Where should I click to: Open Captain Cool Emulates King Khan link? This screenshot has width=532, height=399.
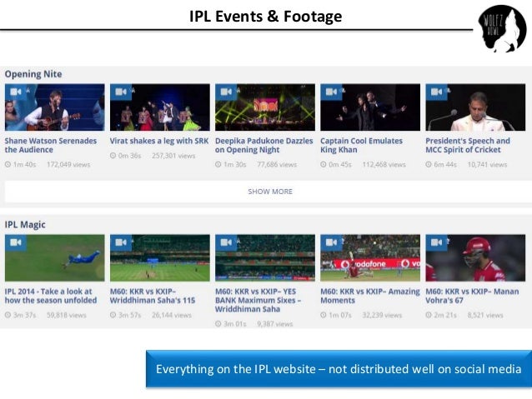361,145
